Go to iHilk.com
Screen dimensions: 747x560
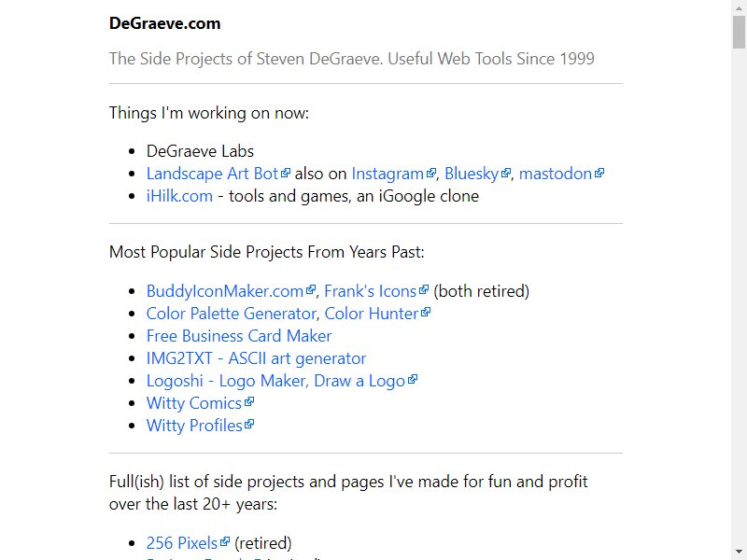(179, 196)
